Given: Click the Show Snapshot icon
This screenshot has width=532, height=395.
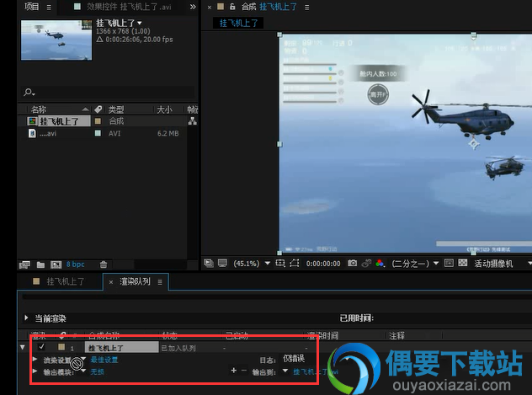Looking at the screenshot, I should [366, 263].
